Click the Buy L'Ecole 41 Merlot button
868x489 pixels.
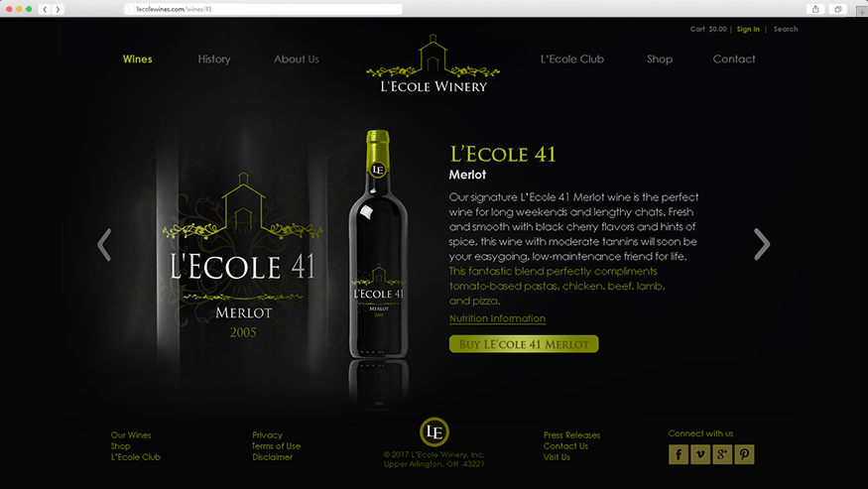click(x=524, y=344)
